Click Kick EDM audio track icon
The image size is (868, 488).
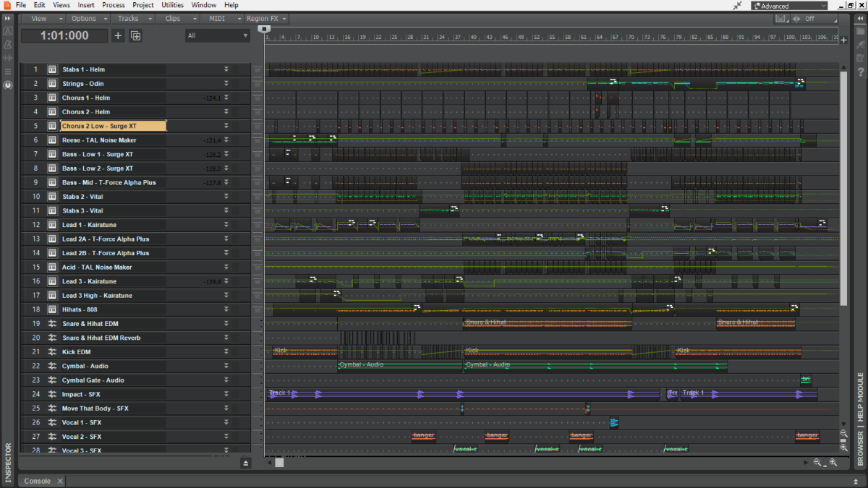point(52,352)
